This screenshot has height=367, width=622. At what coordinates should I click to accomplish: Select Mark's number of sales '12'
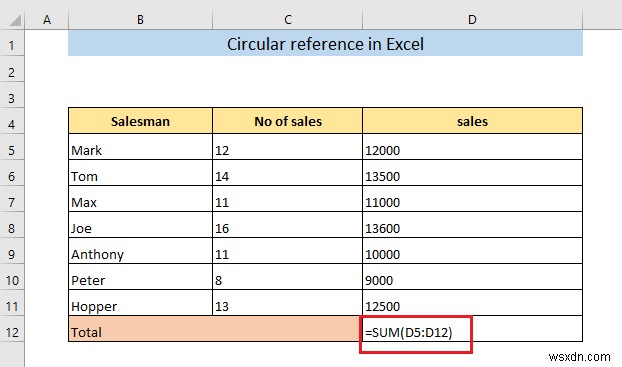click(x=288, y=147)
